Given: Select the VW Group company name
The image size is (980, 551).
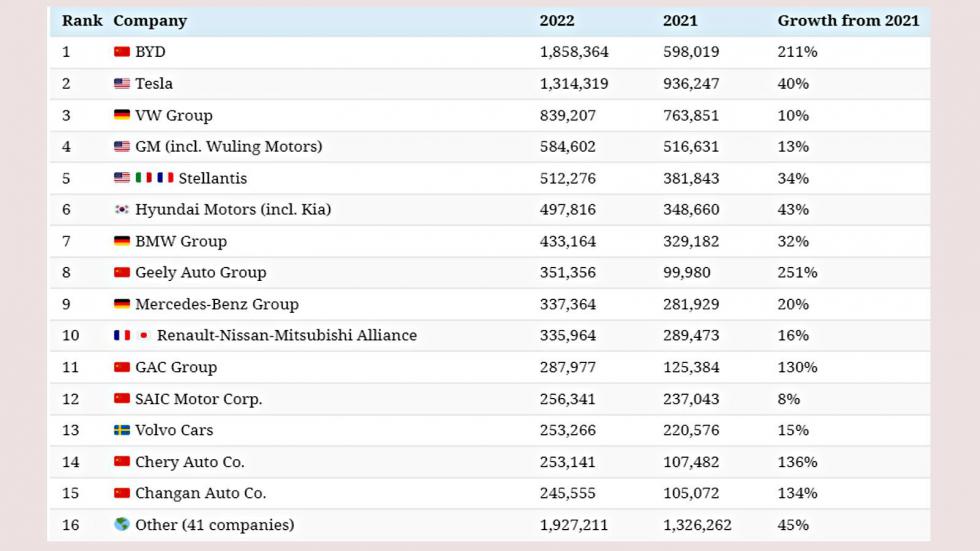Looking at the screenshot, I should [x=174, y=116].
